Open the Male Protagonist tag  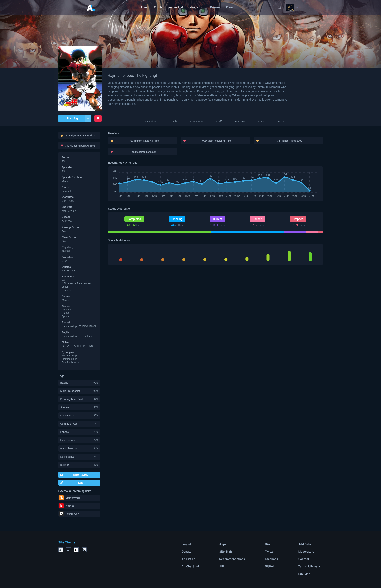point(79,391)
